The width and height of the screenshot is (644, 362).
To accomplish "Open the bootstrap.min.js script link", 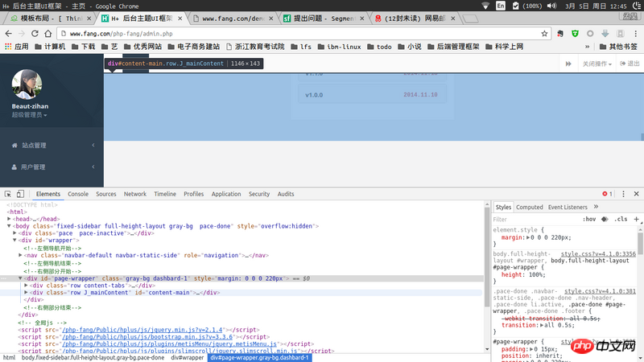I will (147, 337).
